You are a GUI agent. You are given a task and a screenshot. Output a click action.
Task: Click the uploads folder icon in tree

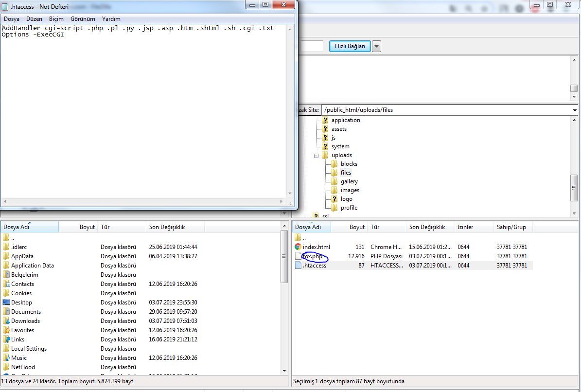(325, 155)
